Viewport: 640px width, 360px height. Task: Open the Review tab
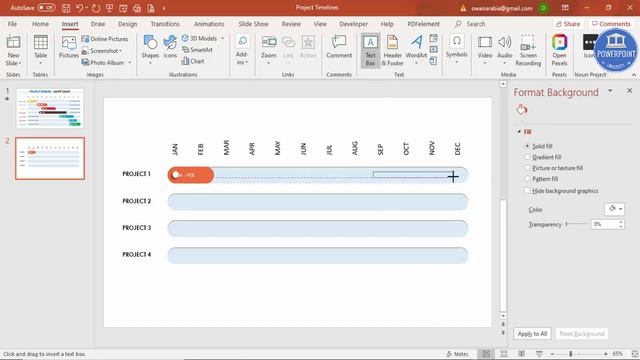[x=291, y=24]
